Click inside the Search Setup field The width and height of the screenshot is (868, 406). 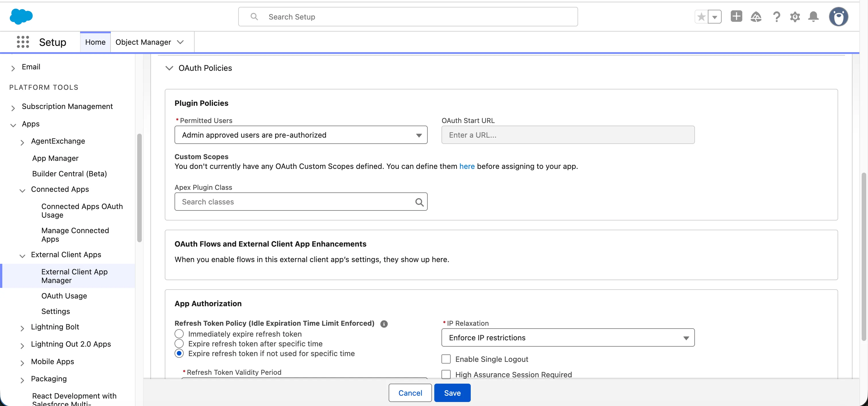coord(408,17)
